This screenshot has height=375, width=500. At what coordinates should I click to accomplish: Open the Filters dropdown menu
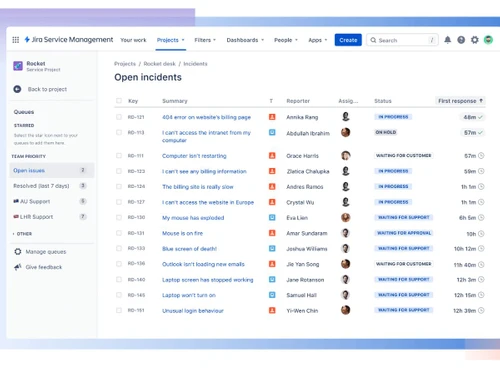tap(205, 40)
